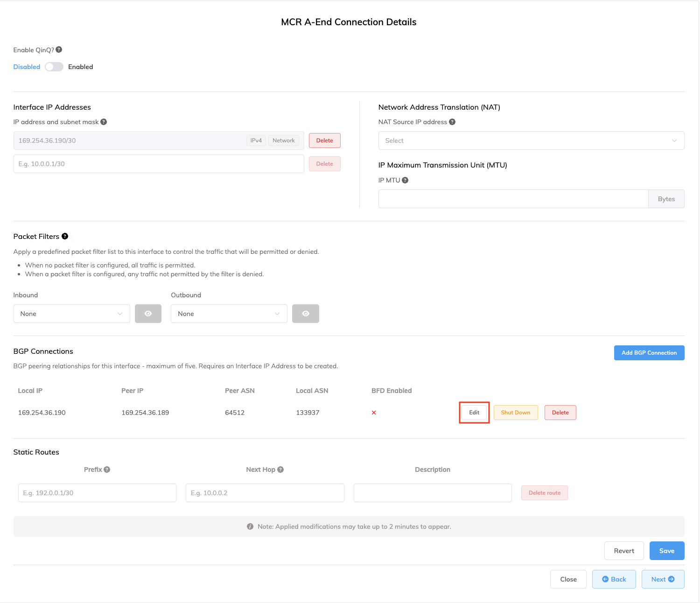Expand the Inbound packet filter dropdown
Viewport: 700px width, 603px height.
71,314
